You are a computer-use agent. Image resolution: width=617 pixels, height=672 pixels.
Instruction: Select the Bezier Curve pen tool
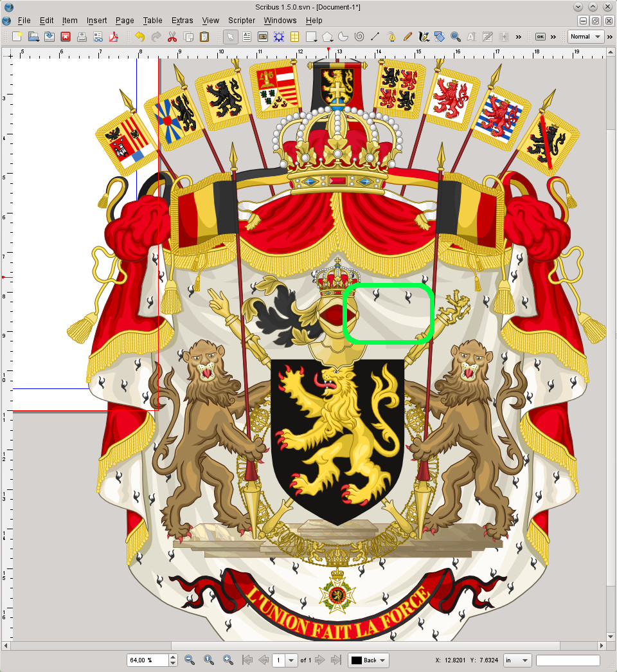click(x=391, y=37)
